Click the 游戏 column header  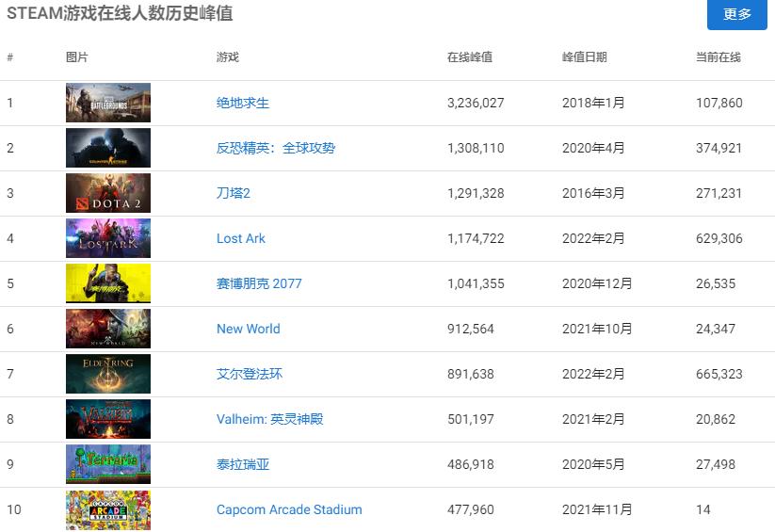227,57
